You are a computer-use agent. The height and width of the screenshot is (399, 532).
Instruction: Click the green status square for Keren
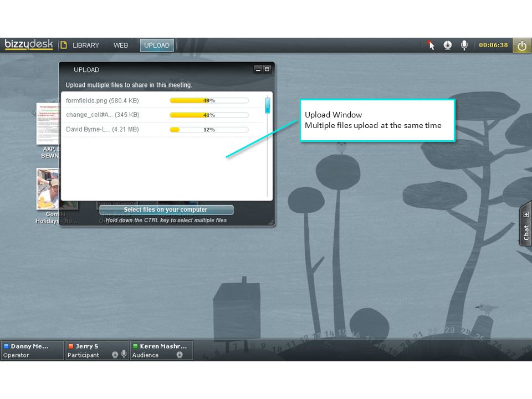[135, 346]
